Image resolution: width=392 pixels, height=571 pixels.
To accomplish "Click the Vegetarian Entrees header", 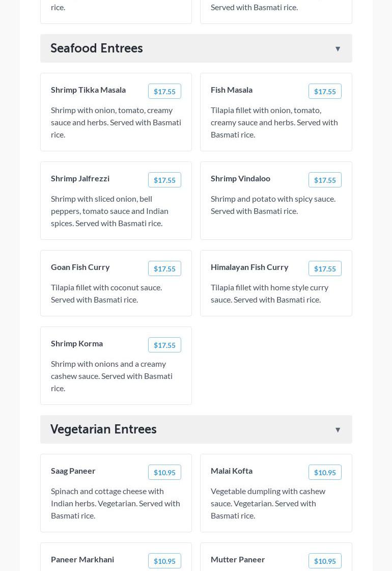I will [103, 429].
